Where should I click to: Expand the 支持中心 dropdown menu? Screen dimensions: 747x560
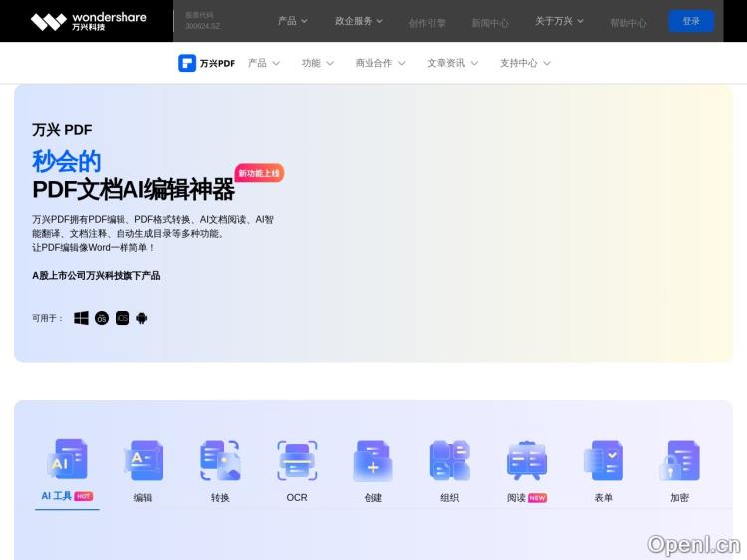(x=525, y=63)
